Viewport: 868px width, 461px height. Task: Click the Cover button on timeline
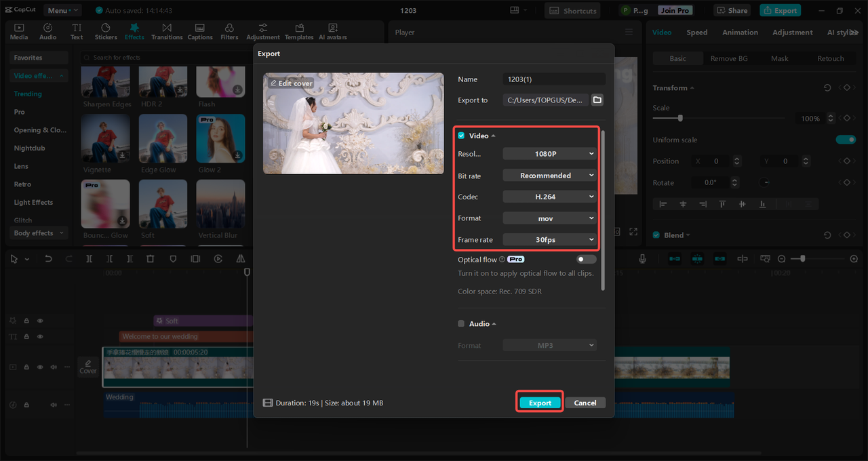point(88,367)
